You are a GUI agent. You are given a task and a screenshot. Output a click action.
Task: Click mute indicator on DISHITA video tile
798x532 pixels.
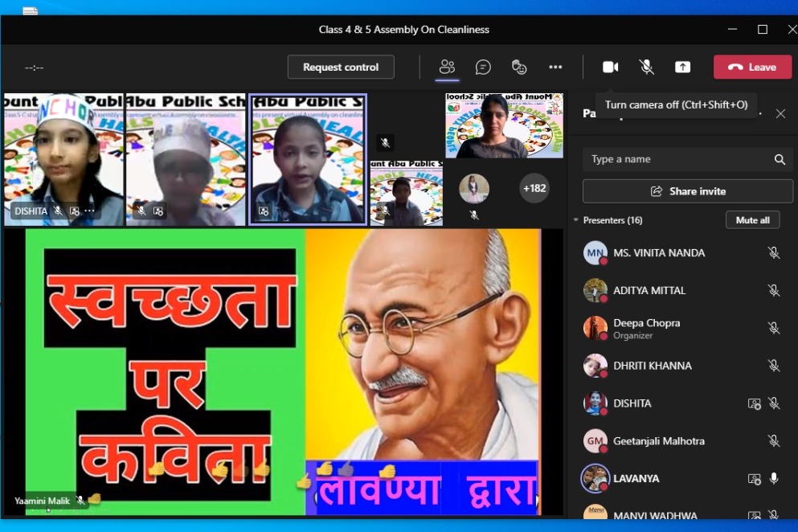pos(59,211)
